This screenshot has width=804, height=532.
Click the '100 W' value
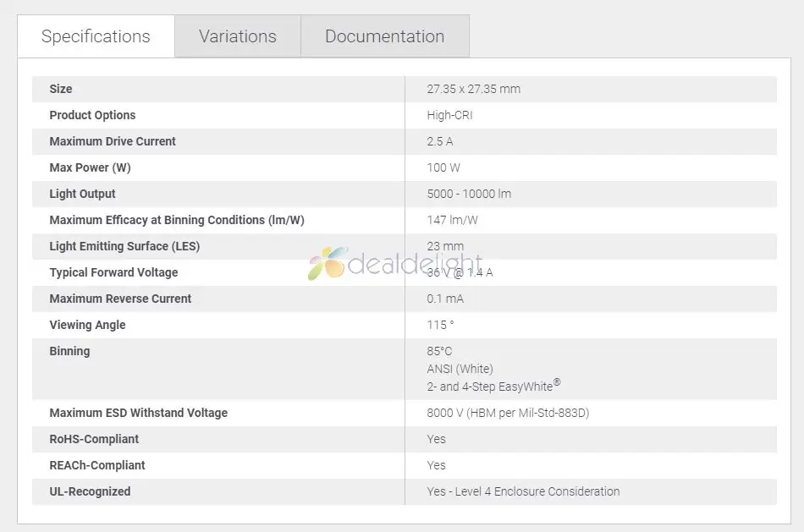(443, 167)
